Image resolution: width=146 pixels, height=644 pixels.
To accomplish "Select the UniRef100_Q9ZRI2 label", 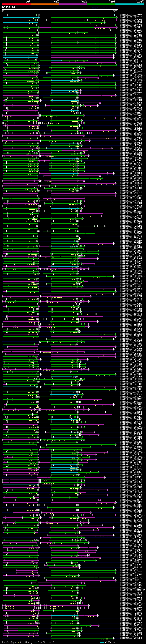I will point(131,60).
